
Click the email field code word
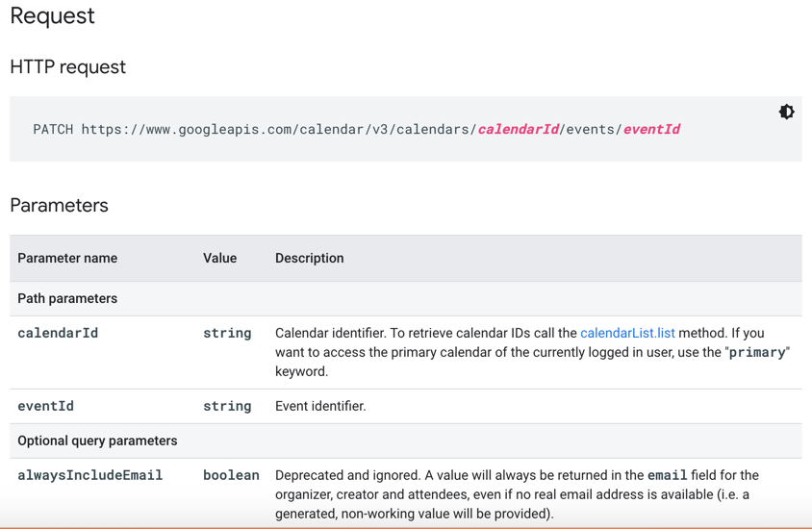pyautogui.click(x=668, y=475)
